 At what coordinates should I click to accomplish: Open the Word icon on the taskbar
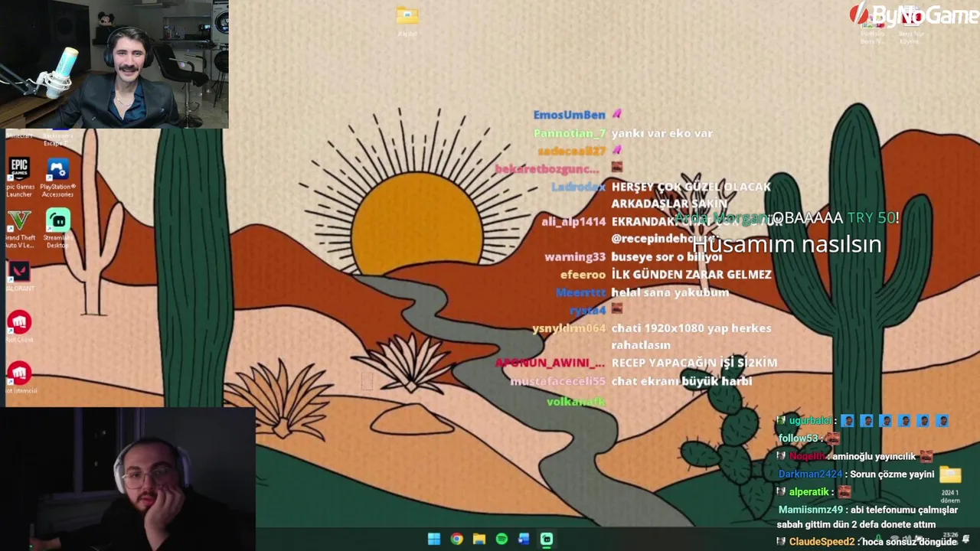click(524, 539)
